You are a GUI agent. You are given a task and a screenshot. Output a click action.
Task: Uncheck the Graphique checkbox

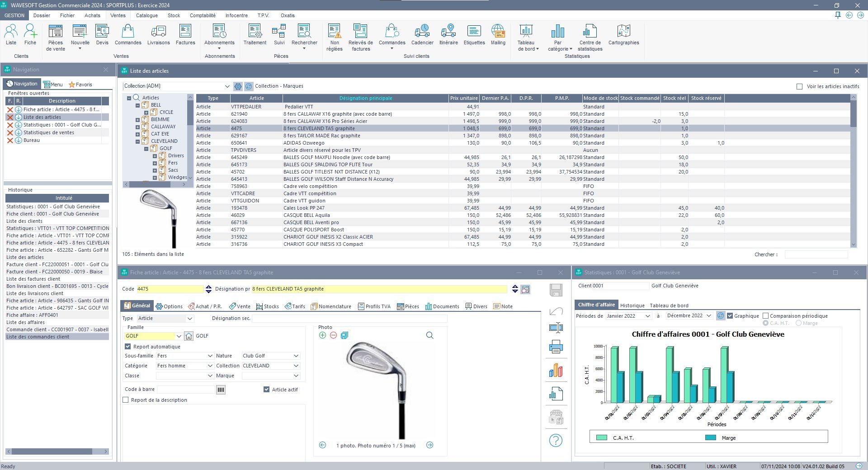point(730,316)
